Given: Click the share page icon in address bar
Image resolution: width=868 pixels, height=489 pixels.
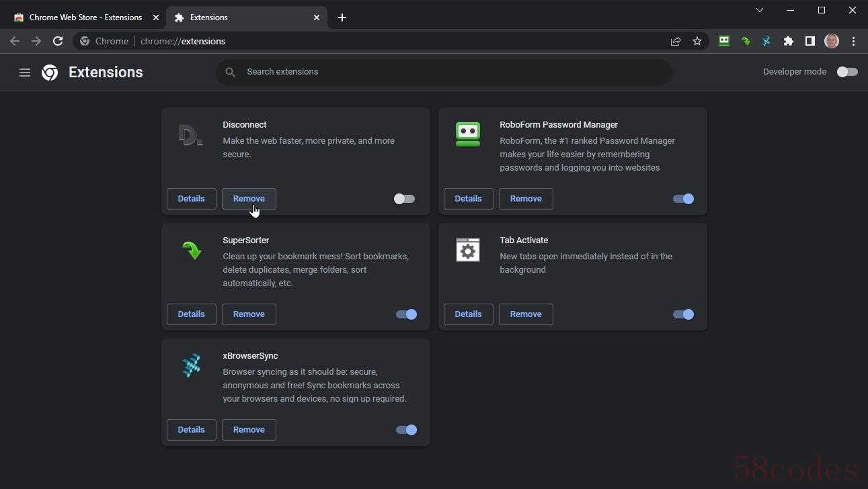Looking at the screenshot, I should tap(676, 41).
